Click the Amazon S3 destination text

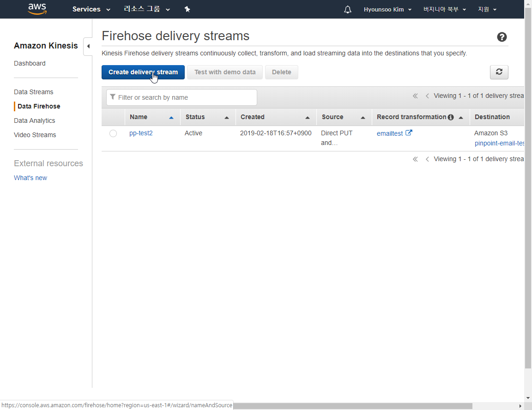coord(490,133)
